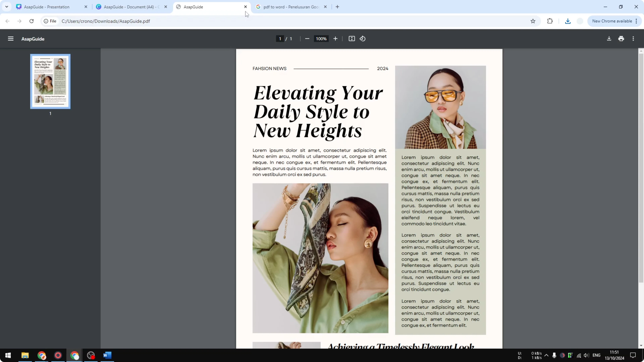Screen dimensions: 644x362
Task: Click the page number input field
Action: [x=279, y=39]
